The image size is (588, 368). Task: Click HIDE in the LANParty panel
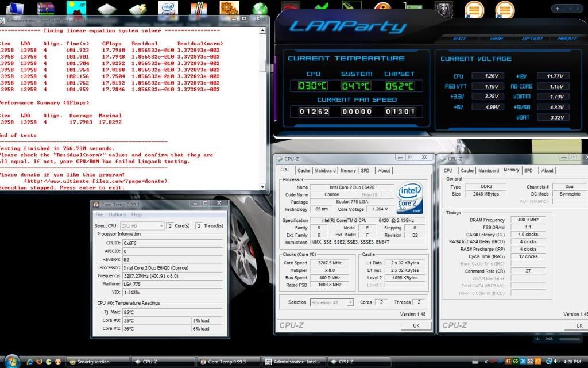click(x=496, y=39)
